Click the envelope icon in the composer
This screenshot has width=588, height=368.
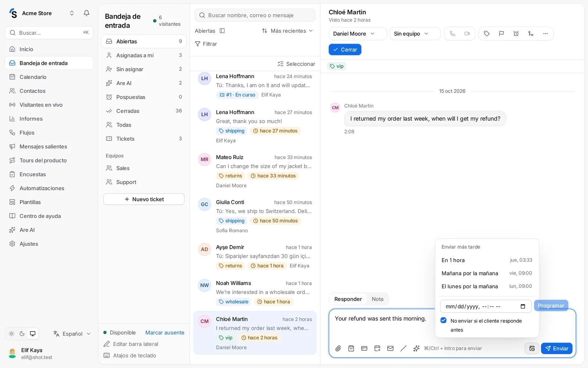point(390,348)
